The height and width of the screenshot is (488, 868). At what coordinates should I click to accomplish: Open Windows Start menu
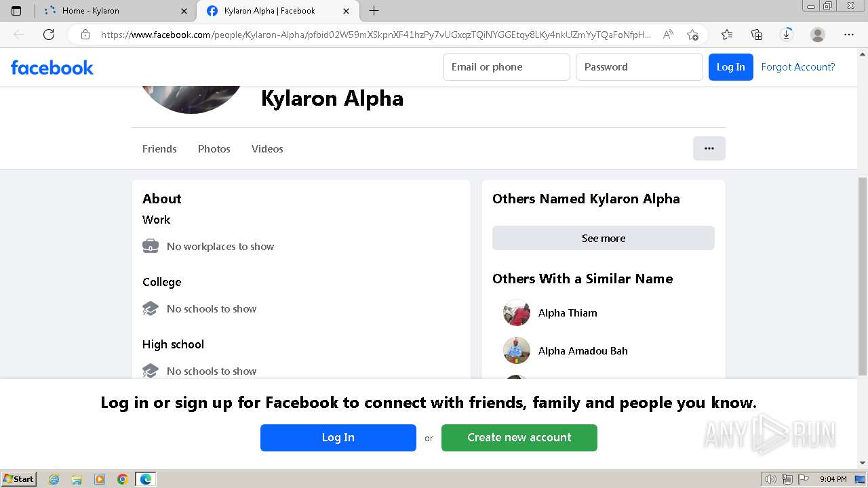[18, 479]
